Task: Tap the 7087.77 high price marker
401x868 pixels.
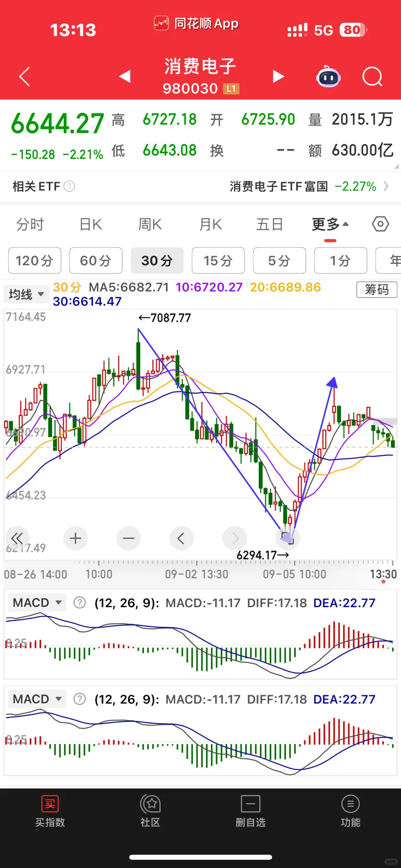Action: [165, 318]
